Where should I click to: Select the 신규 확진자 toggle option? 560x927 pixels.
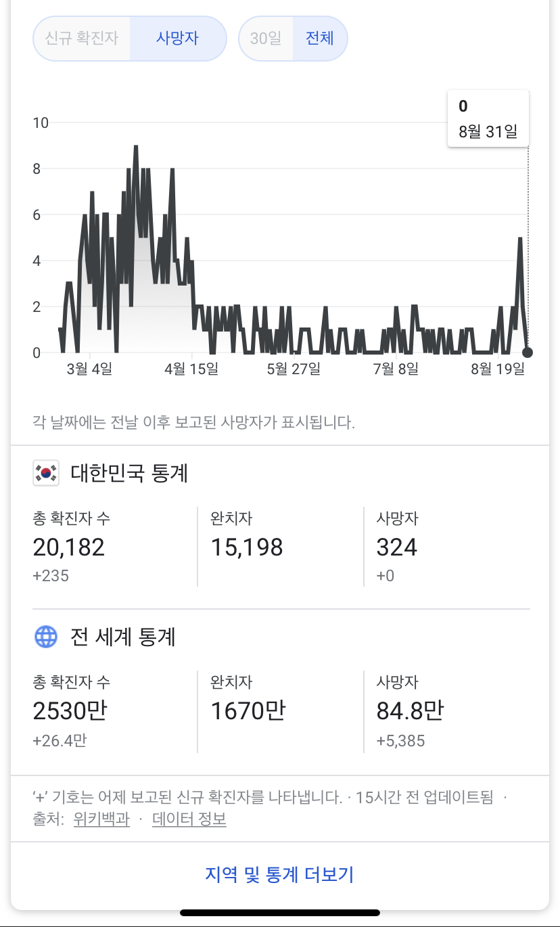82,38
